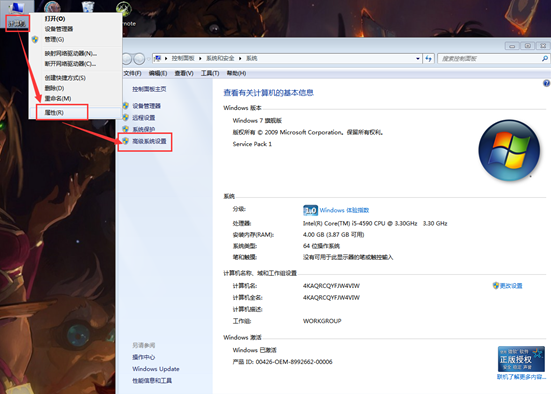Open 设备管理器 in the left sidebar
Image resolution: width=551 pixels, height=394 pixels.
[146, 106]
